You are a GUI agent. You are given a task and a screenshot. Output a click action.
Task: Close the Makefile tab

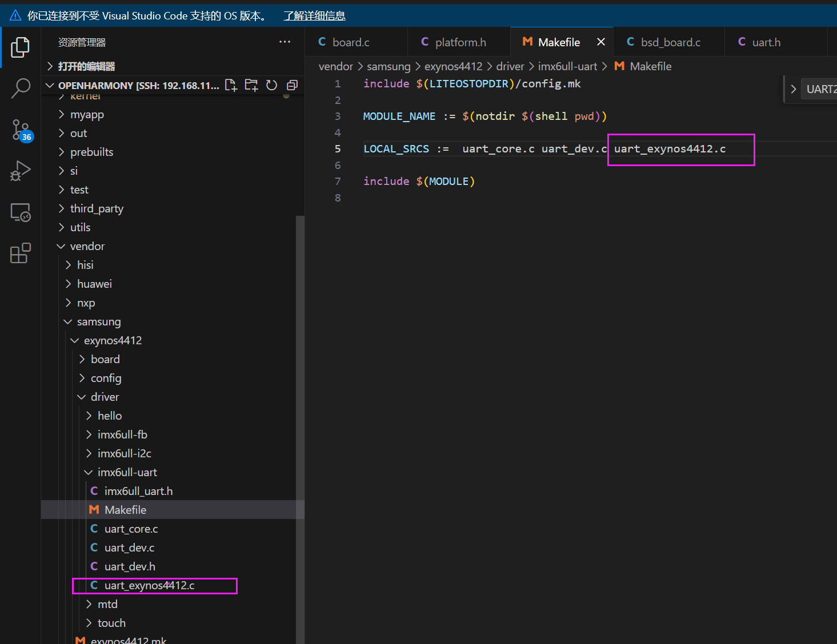tap(601, 42)
